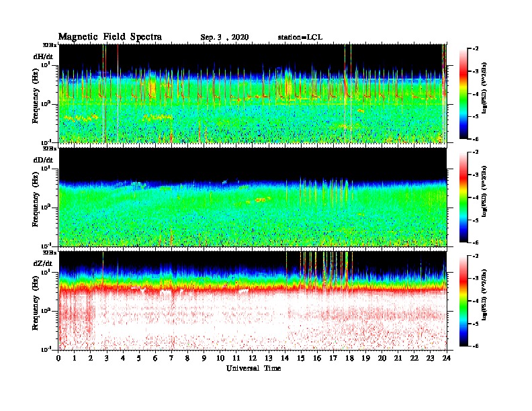Click the "Magnetic Field Spectra" title
532x411 pixels.
coord(110,37)
